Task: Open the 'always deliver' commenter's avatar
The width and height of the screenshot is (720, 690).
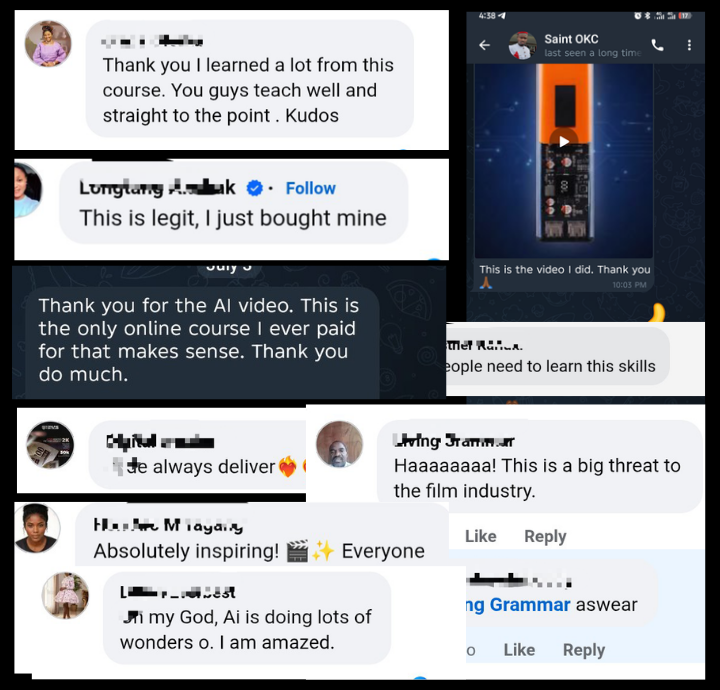Action: click(x=50, y=444)
